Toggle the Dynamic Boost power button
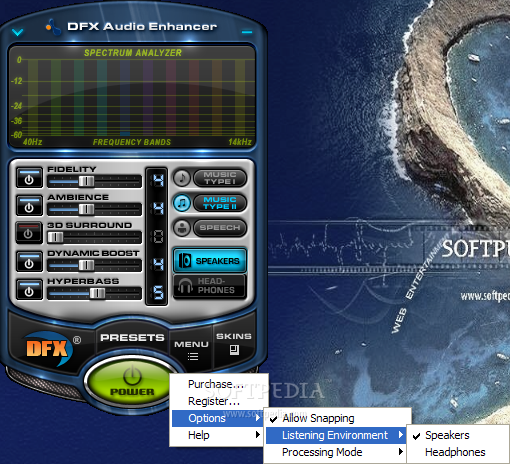Image resolution: width=510 pixels, height=464 pixels. (29, 262)
